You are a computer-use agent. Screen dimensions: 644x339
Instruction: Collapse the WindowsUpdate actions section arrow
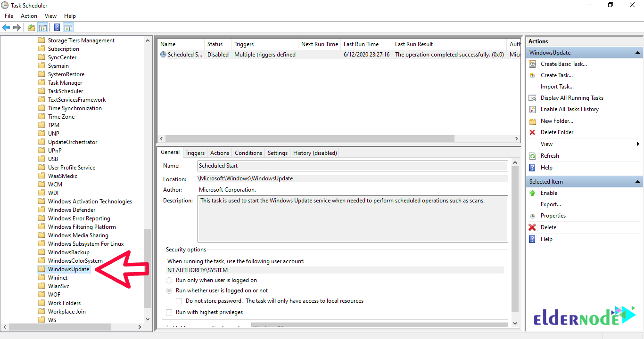[x=637, y=53]
